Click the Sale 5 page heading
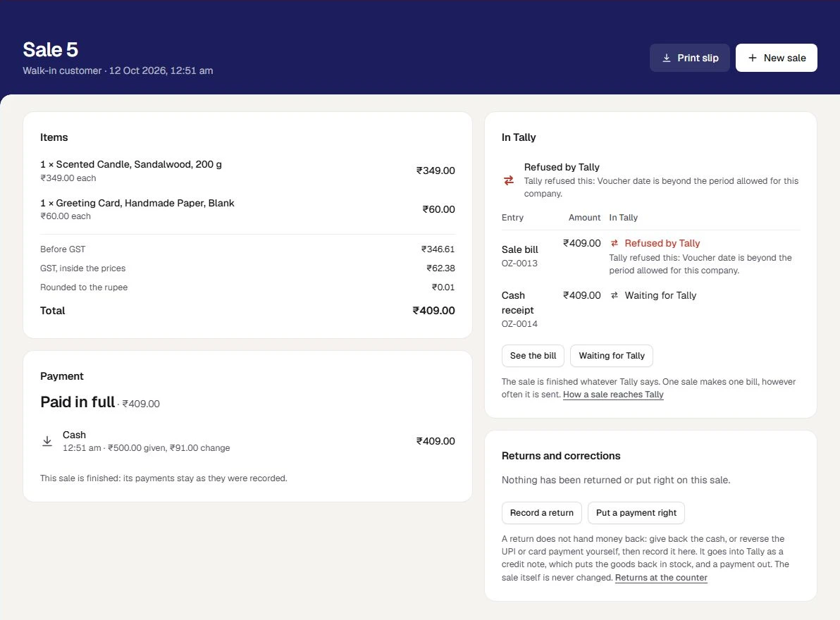 tap(50, 50)
